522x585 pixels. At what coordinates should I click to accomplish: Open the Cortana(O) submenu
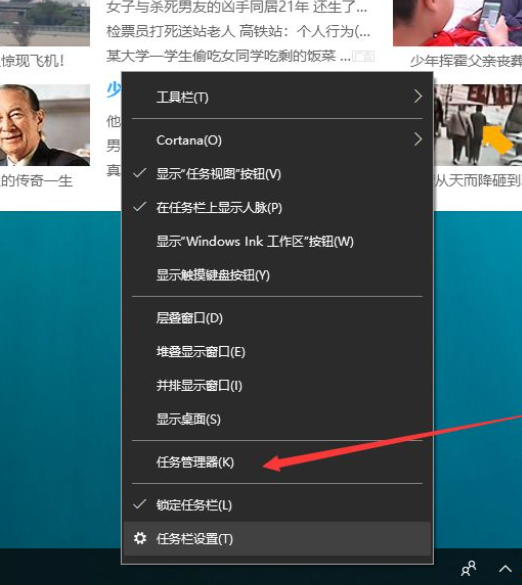pos(277,140)
